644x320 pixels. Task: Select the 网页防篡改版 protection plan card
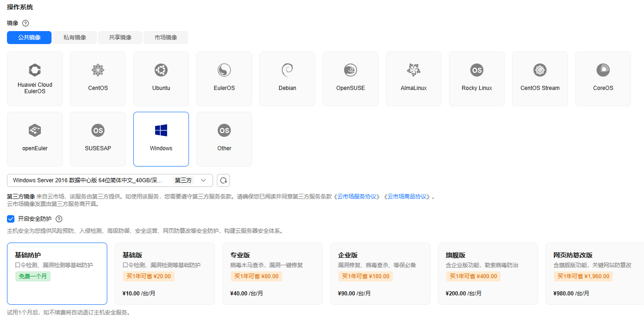(x=595, y=274)
